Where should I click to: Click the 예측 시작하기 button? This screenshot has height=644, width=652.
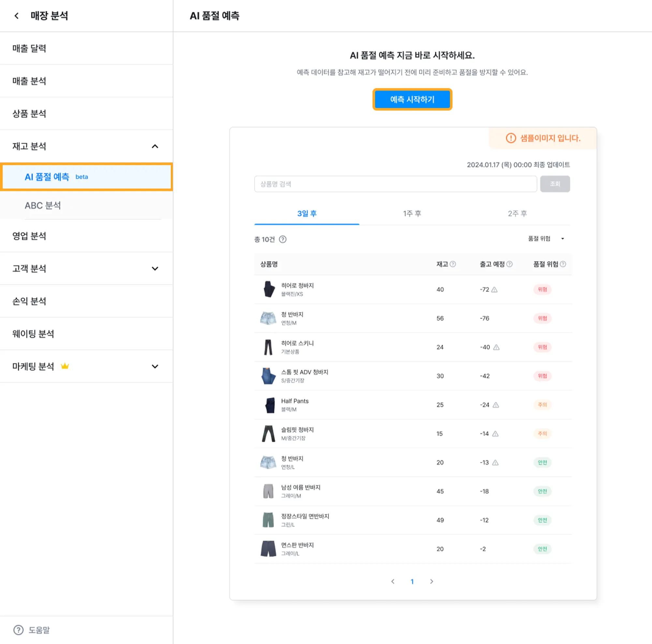(412, 99)
